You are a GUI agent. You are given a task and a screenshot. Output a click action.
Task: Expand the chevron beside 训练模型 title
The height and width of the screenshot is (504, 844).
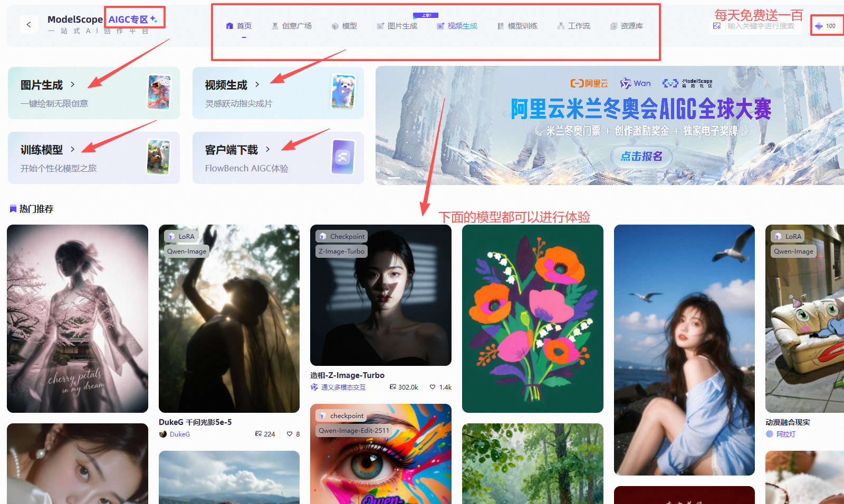click(72, 149)
